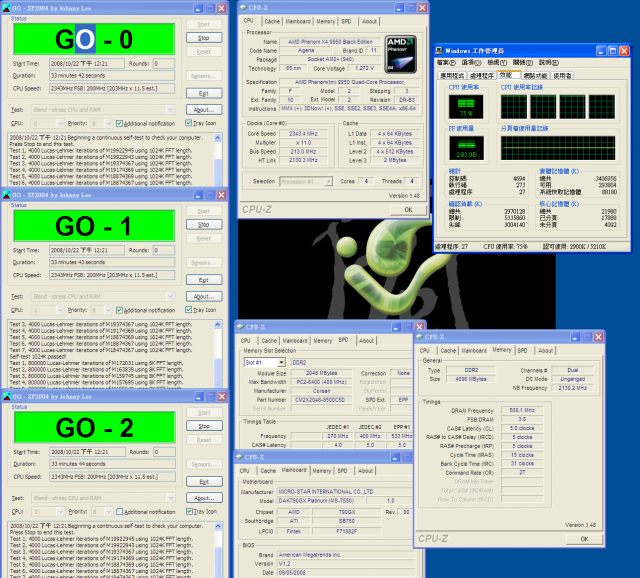Click the Duration field in GO-0 window

(112, 76)
